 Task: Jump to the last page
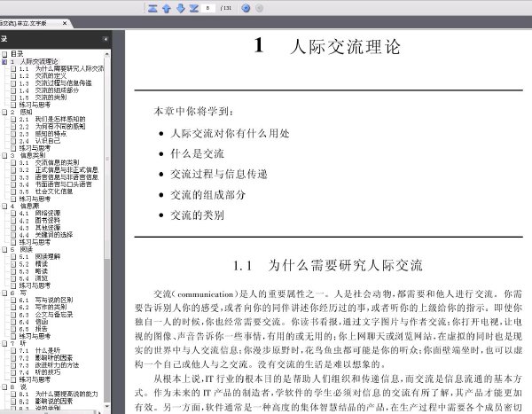[x=194, y=8]
